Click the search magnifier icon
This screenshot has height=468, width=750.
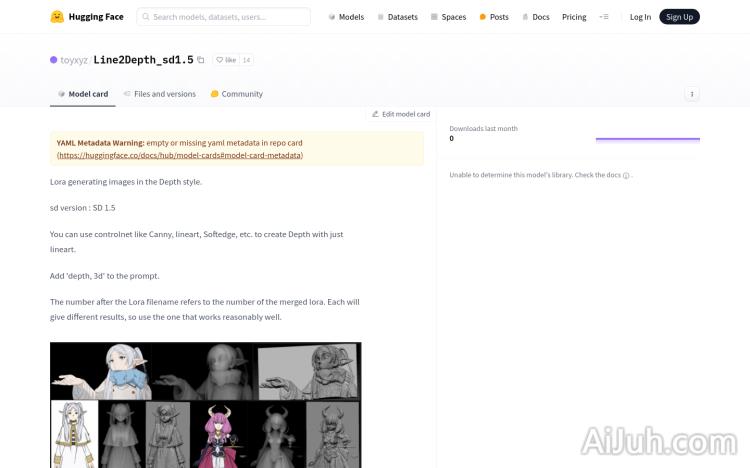(146, 17)
